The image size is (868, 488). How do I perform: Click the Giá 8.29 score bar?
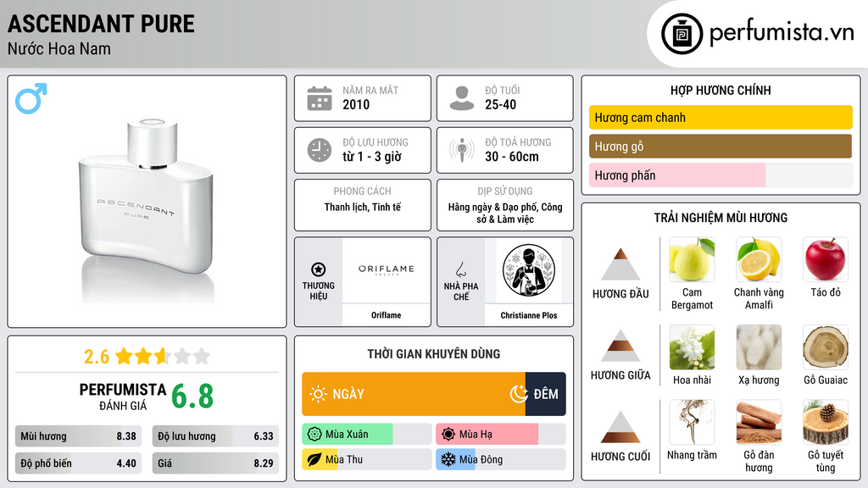215,463
